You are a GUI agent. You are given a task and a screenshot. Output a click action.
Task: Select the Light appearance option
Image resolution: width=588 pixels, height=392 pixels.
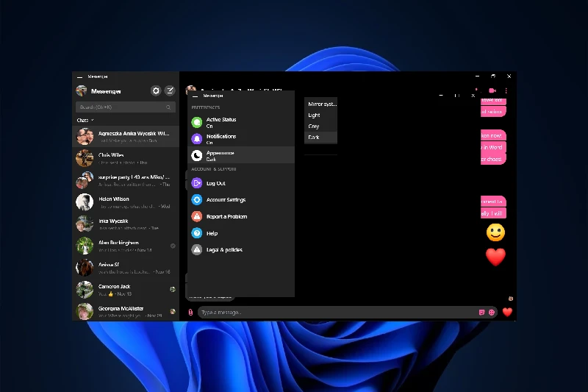point(315,115)
